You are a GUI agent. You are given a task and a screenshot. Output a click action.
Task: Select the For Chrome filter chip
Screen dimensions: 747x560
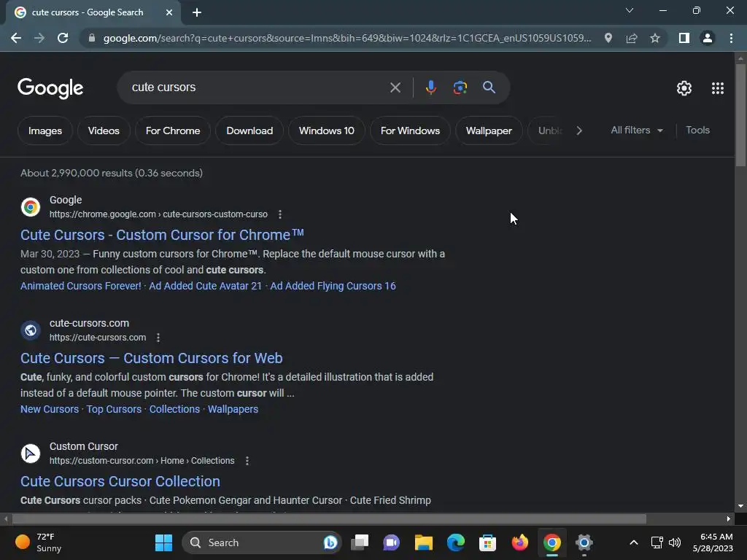pyautogui.click(x=172, y=131)
